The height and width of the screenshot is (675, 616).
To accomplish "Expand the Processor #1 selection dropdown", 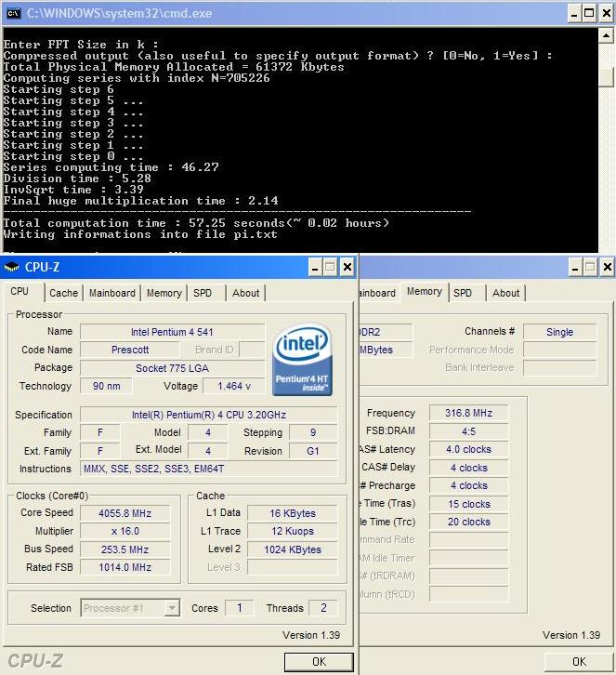I will coord(172,608).
